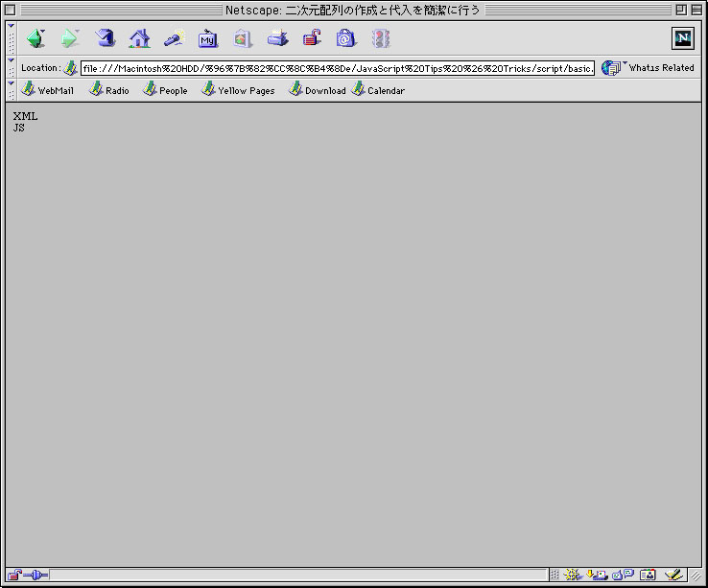708x588 pixels.
Task: Click the Images toolbar icon
Action: click(243, 38)
